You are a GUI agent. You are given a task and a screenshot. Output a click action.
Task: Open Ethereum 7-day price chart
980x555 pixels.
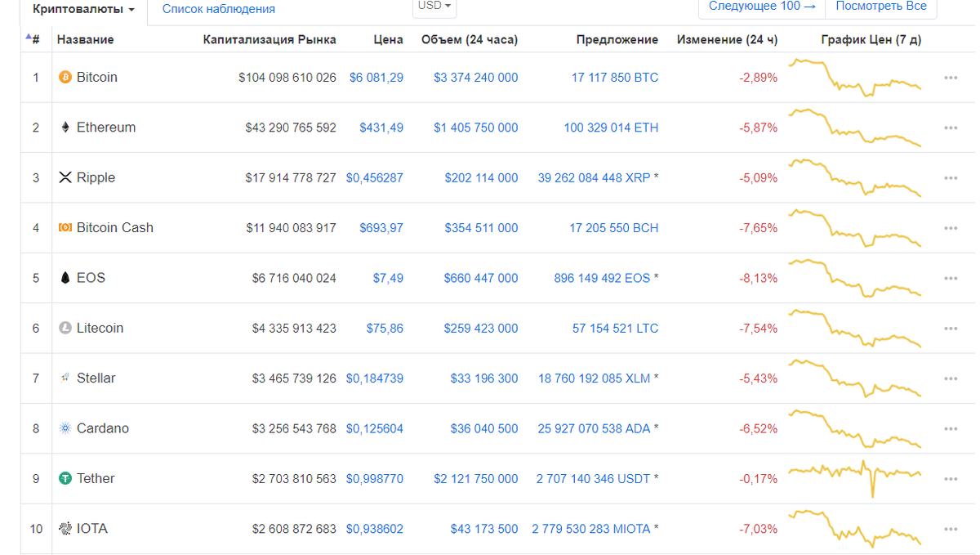tap(855, 128)
